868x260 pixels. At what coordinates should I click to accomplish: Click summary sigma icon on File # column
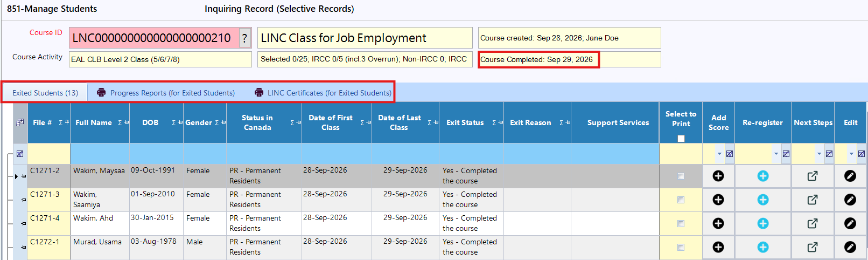pos(61,123)
